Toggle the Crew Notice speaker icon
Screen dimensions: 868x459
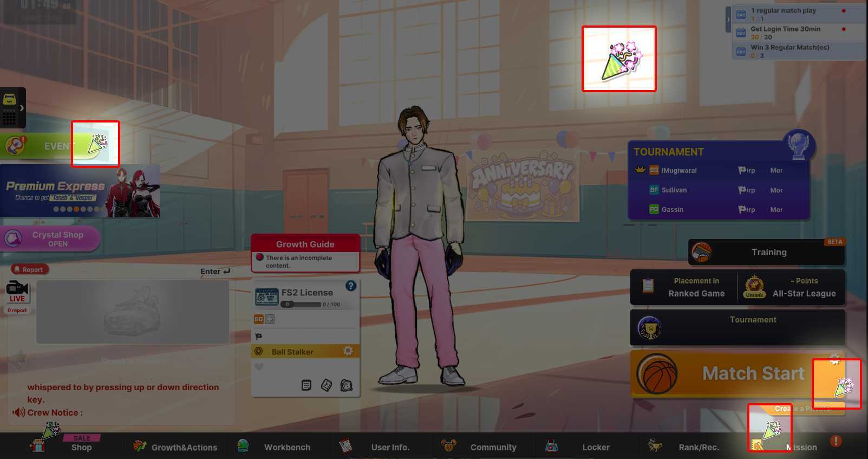pyautogui.click(x=19, y=412)
